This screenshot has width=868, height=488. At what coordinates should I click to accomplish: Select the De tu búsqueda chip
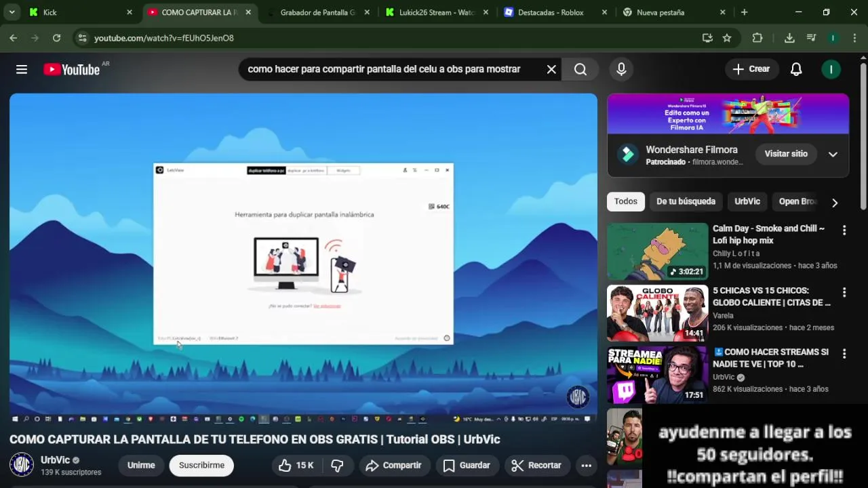click(x=686, y=201)
